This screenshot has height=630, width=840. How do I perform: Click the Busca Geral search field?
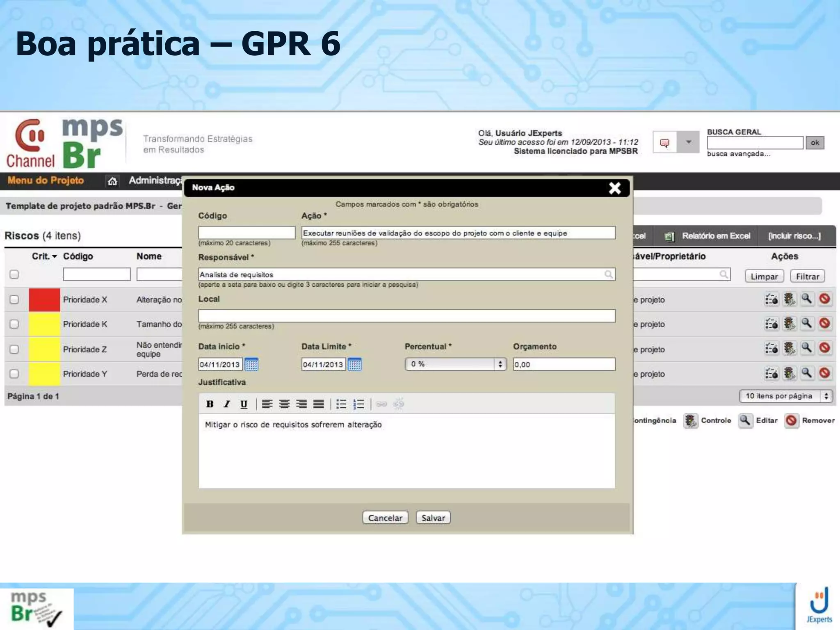[x=755, y=143]
